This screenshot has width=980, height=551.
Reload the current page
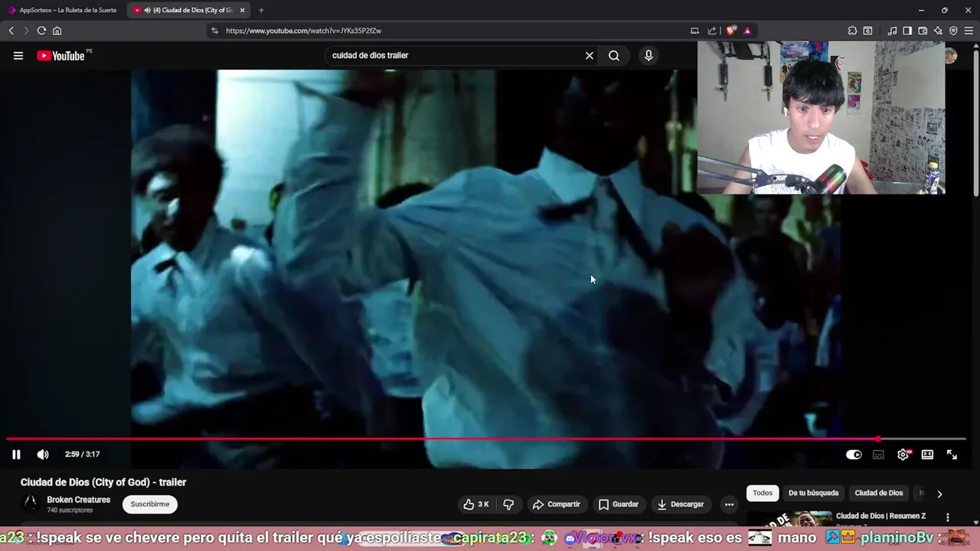(x=41, y=31)
